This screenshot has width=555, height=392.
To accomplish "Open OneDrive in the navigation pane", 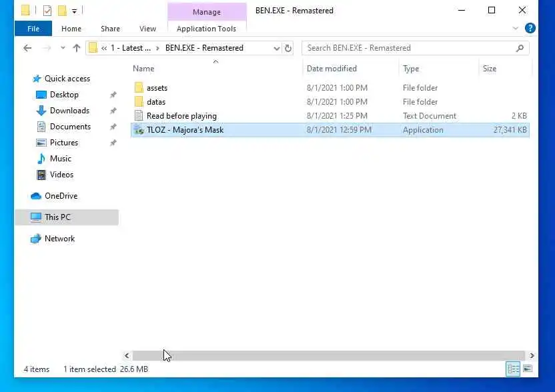I will [x=61, y=195].
